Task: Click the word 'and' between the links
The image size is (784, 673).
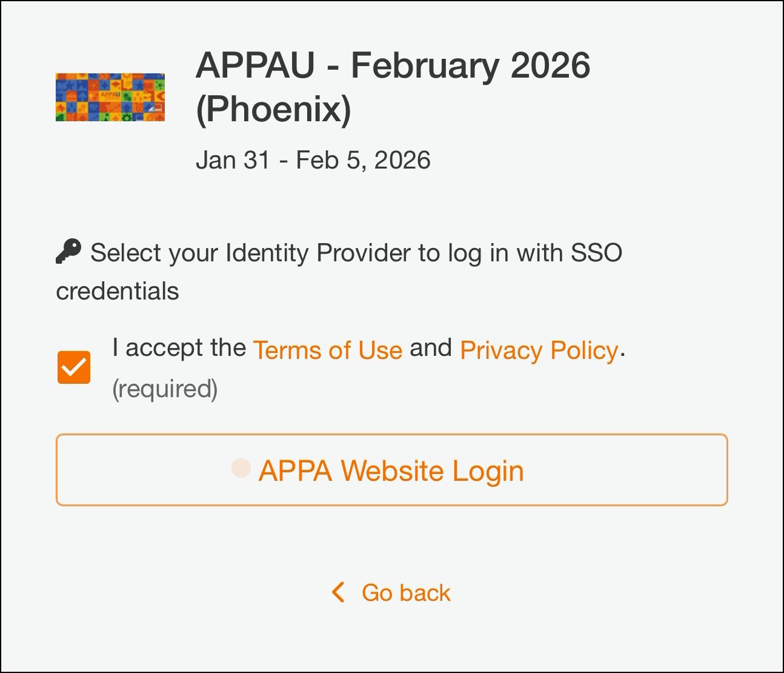Action: pyautogui.click(x=431, y=349)
